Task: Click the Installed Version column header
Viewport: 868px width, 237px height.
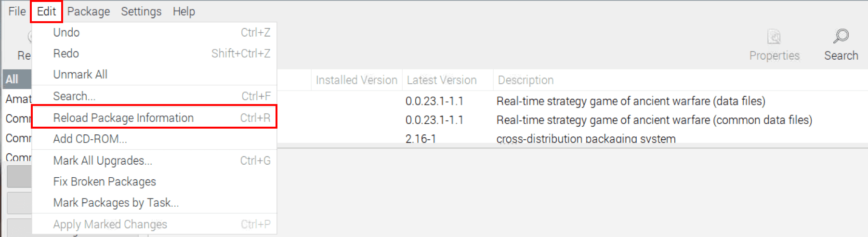Action: [356, 80]
